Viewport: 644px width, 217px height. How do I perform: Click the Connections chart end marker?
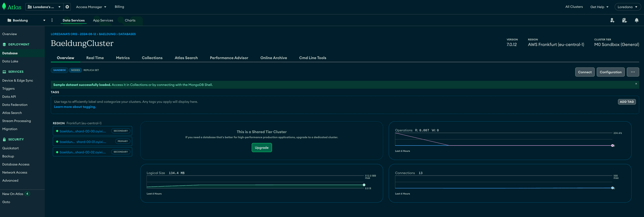pyautogui.click(x=612, y=188)
